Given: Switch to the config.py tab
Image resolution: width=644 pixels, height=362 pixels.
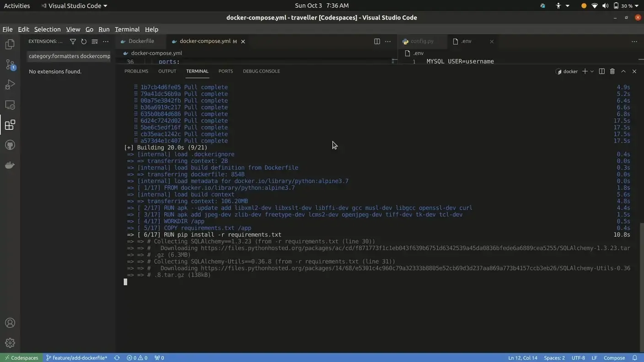Looking at the screenshot, I should (422, 41).
